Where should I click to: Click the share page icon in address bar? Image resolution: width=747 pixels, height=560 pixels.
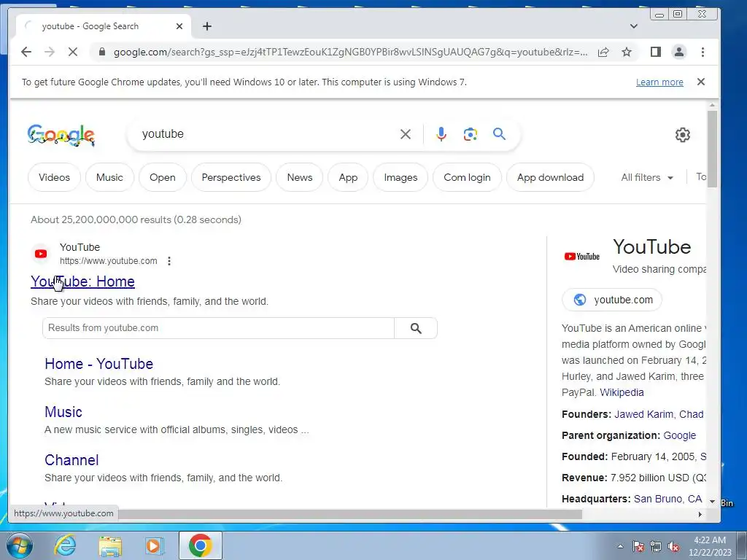point(603,52)
